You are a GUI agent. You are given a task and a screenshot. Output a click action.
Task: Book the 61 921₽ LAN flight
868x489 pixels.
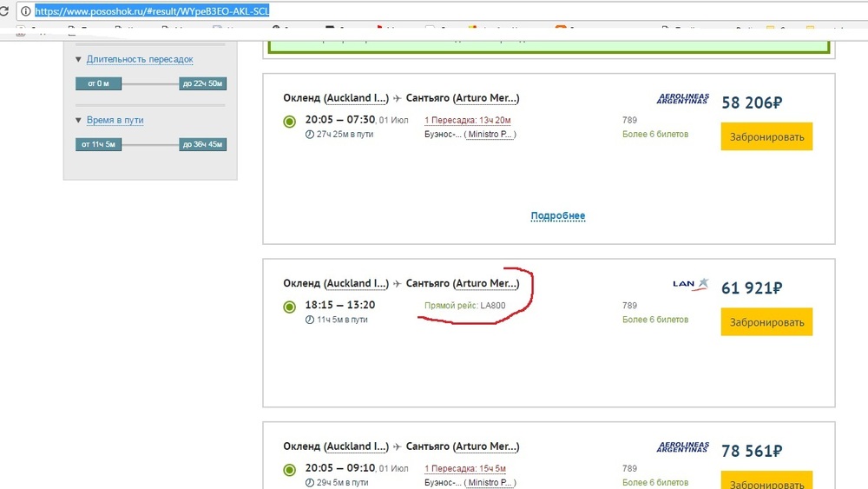click(x=766, y=321)
